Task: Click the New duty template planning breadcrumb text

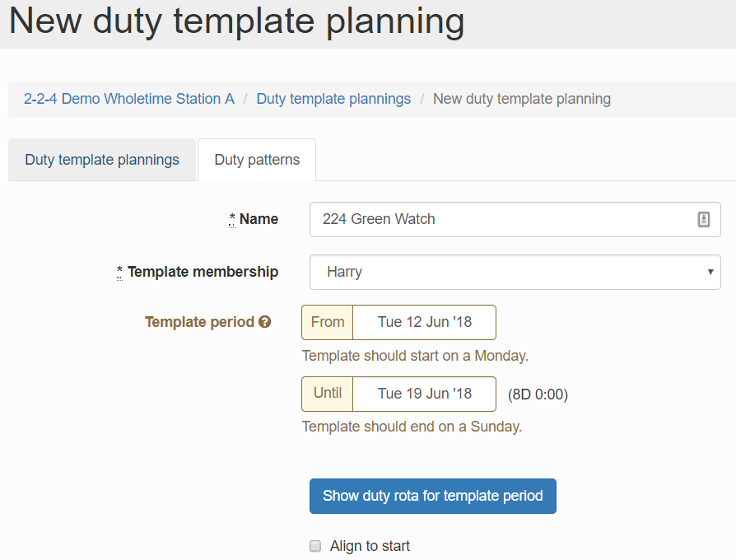Action: pos(522,99)
